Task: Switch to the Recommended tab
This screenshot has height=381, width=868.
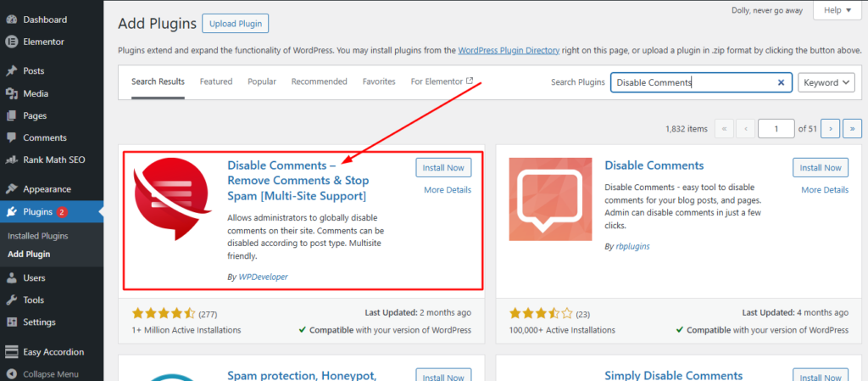Action: coord(319,81)
